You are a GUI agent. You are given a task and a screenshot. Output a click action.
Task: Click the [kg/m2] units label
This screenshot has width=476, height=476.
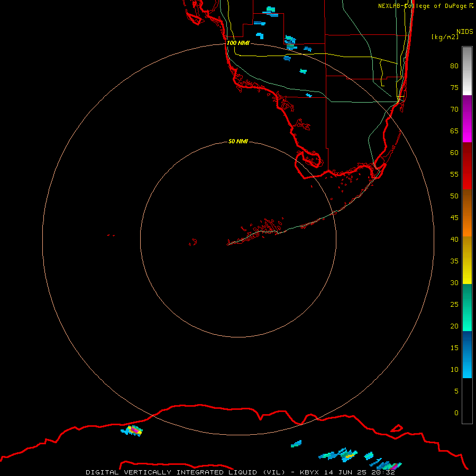click(x=445, y=37)
